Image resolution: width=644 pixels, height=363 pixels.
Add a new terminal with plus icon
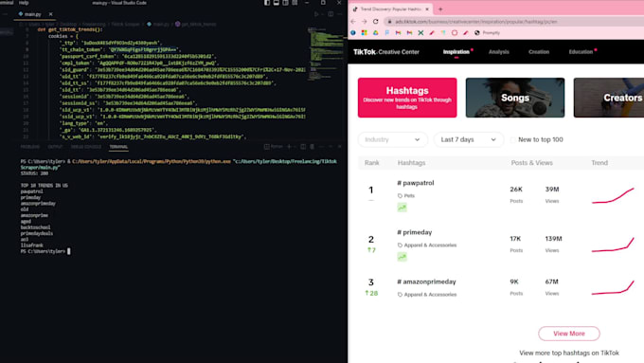pos(289,147)
